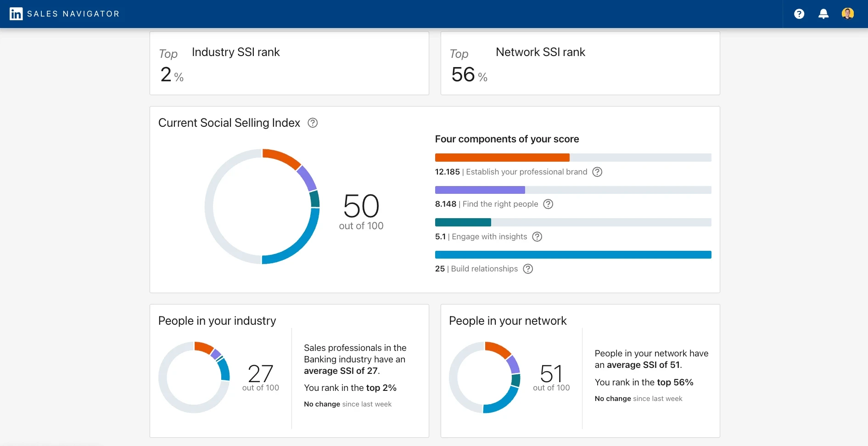The height and width of the screenshot is (446, 868).
Task: Click the main SSI donut chart
Action: coord(262,206)
